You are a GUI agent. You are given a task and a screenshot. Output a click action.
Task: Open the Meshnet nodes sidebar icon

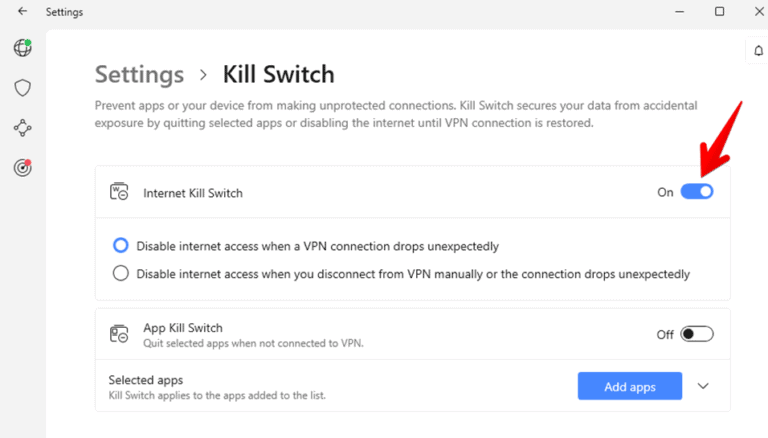coord(23,128)
